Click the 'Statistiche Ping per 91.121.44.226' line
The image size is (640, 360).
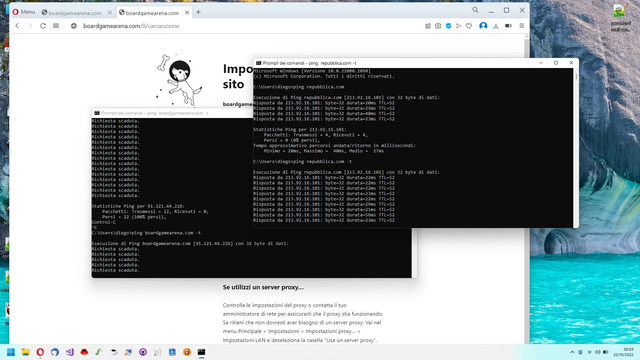138,207
